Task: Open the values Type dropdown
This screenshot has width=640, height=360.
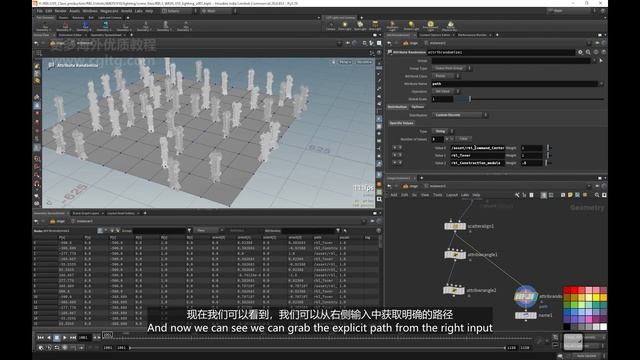Action: tap(443, 131)
